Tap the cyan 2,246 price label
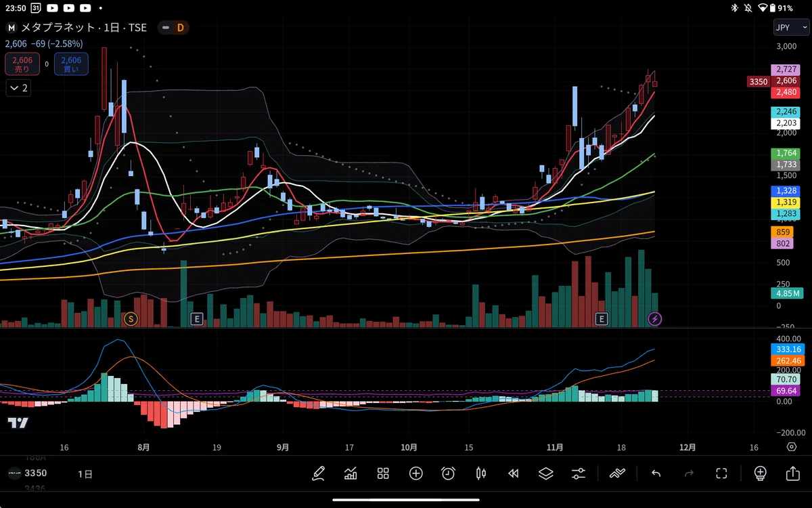Viewport: 812px width, 508px height. [x=786, y=112]
